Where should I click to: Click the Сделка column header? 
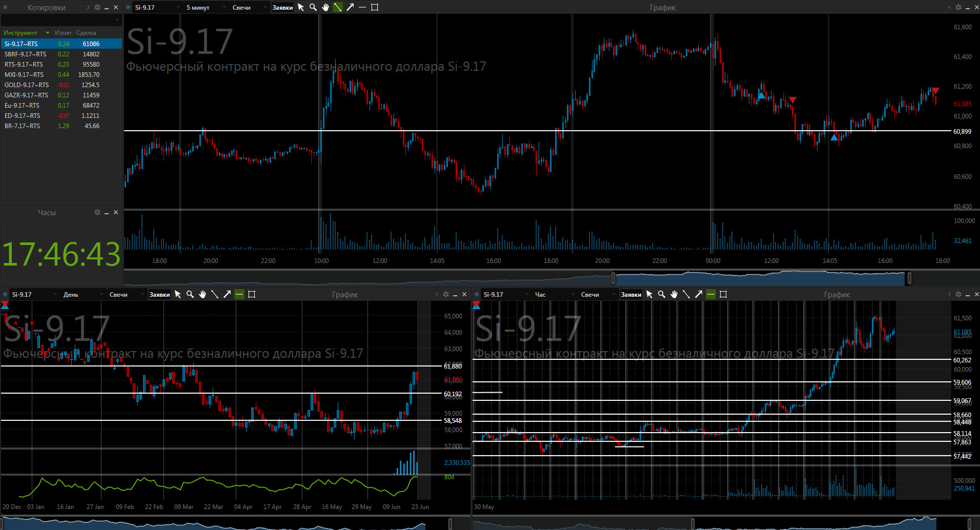pyautogui.click(x=86, y=33)
